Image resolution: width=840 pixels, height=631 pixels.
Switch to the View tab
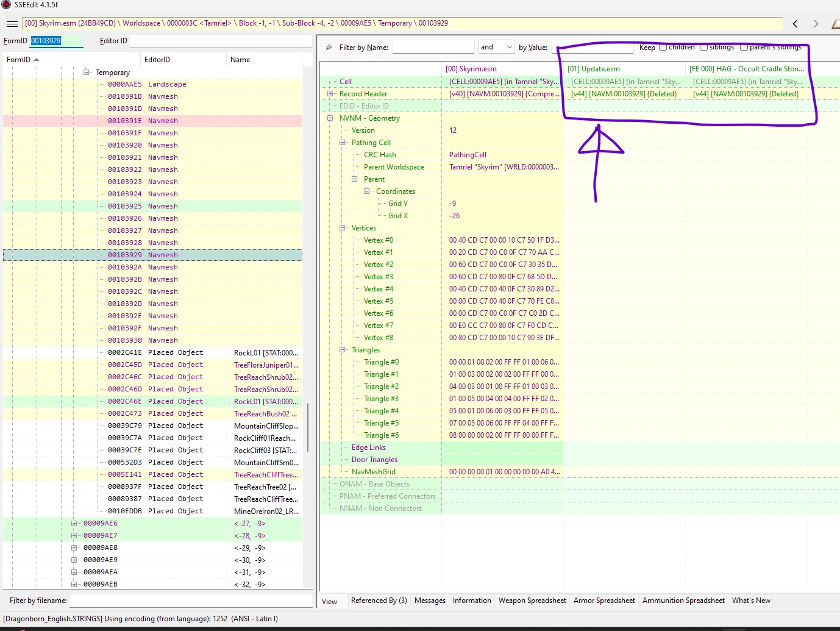(330, 601)
